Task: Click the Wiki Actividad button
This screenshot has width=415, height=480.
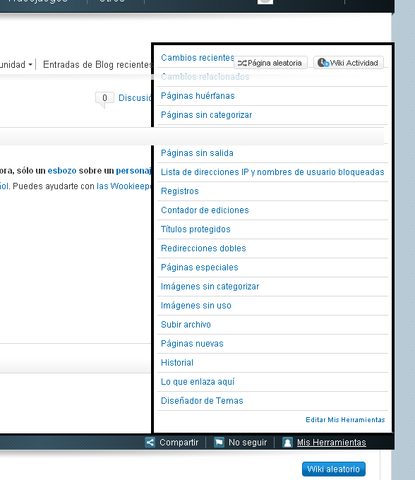Action: (x=348, y=63)
